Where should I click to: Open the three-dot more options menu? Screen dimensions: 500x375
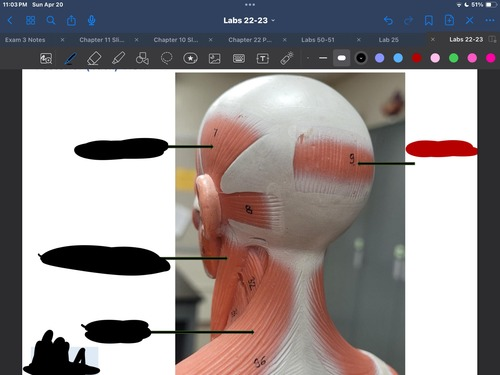(x=490, y=21)
